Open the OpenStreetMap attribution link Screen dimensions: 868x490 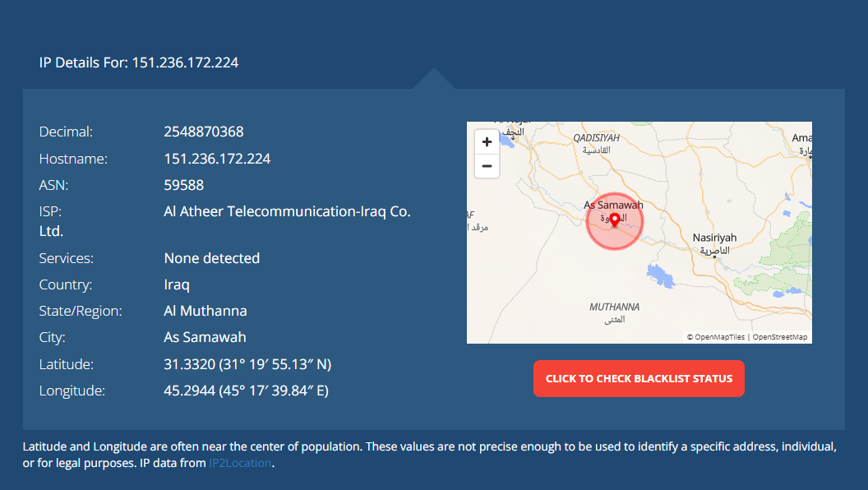pyautogui.click(x=779, y=336)
